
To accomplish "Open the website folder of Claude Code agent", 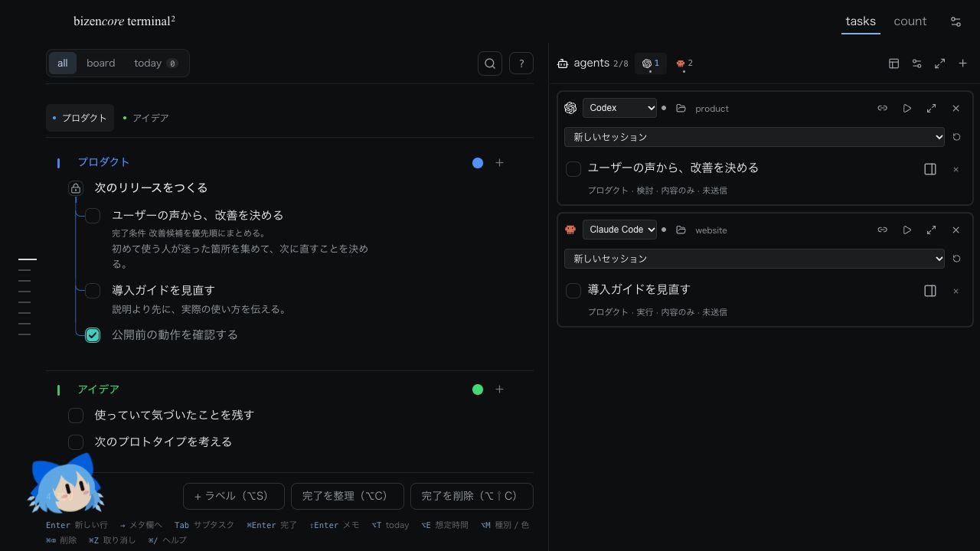I will pos(702,230).
